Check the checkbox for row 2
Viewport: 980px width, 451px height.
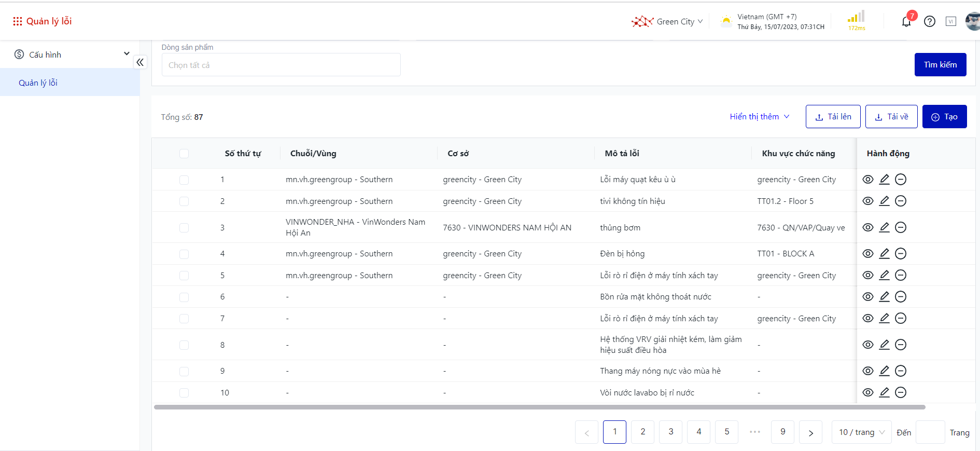(184, 201)
